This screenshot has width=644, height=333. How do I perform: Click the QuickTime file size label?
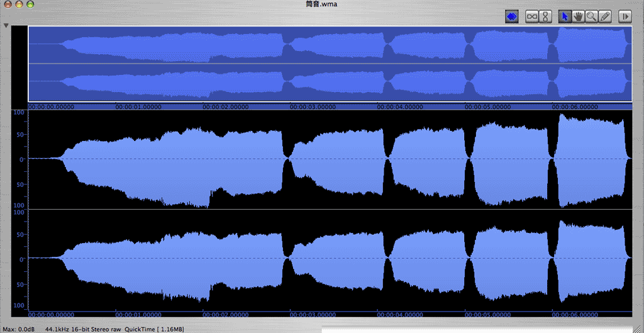[x=155, y=329]
